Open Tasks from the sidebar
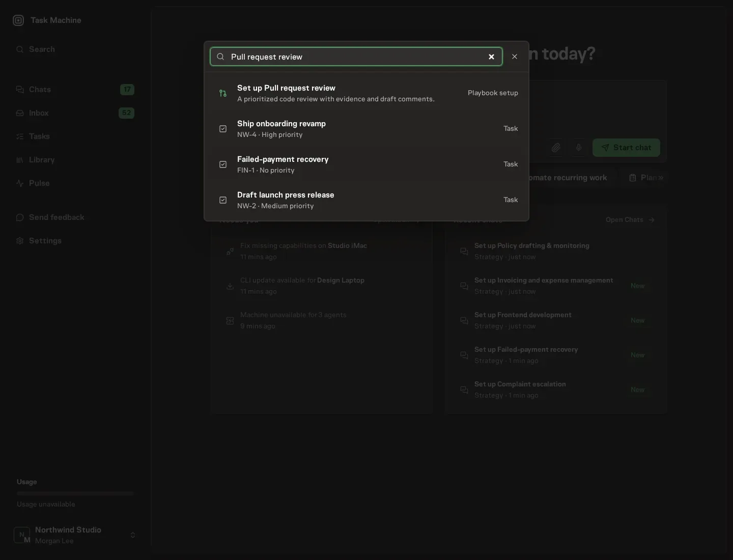Viewport: 733px width, 560px height. coord(75,136)
